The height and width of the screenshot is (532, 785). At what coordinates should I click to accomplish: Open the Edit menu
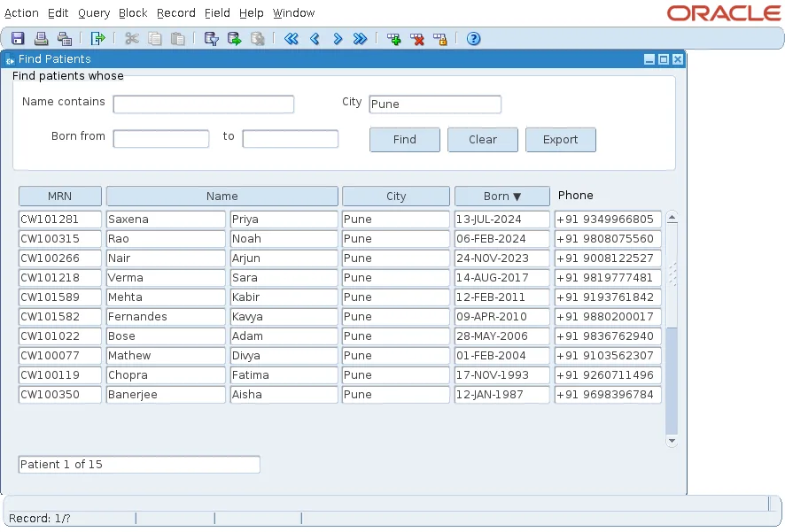point(58,13)
